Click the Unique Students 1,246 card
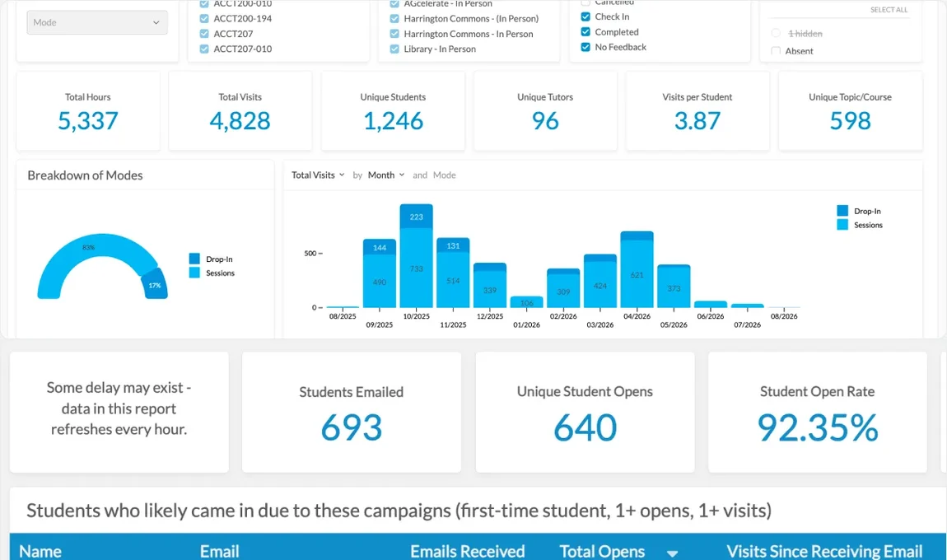This screenshot has width=947, height=560. tap(393, 111)
